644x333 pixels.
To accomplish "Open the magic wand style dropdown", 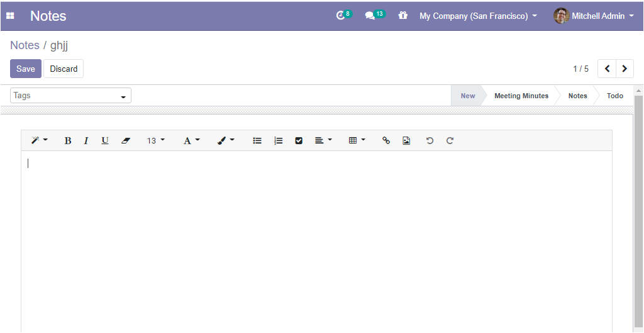I will tap(40, 140).
